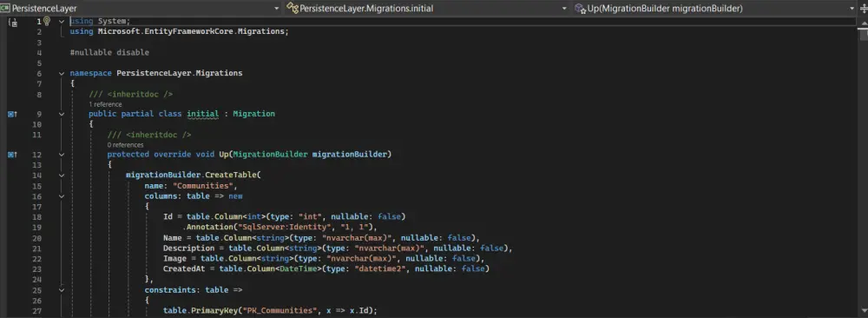
Task: Click the method icon beside Up(MigrationBuilder migrationBuilder)
Action: coord(580,9)
